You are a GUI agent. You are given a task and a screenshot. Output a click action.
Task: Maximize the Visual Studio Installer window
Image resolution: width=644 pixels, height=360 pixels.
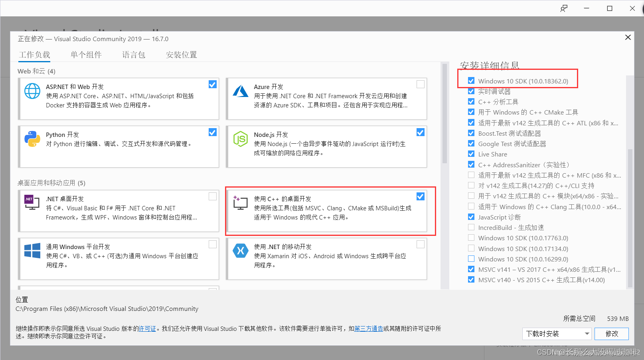pos(610,8)
